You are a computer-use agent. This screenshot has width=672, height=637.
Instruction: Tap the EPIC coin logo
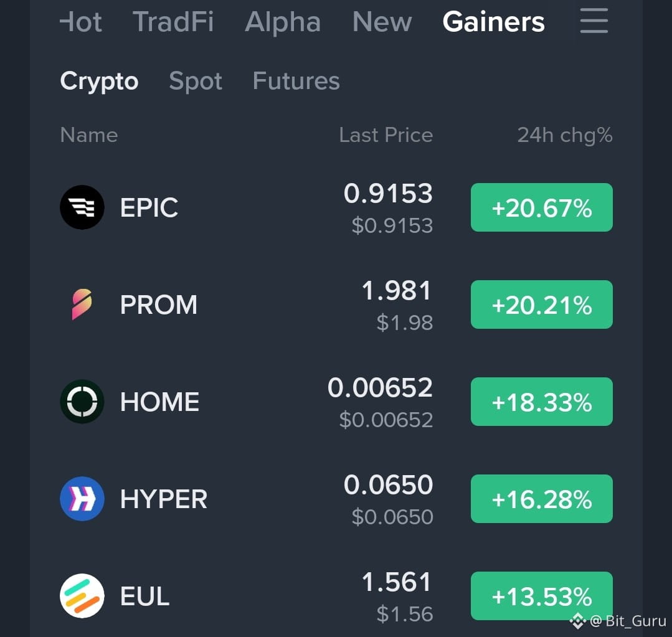coord(82,207)
